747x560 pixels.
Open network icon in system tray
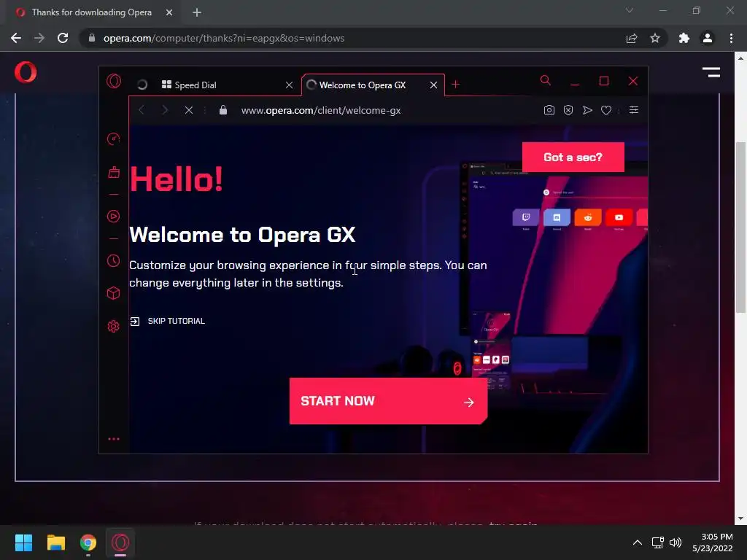pos(657,542)
